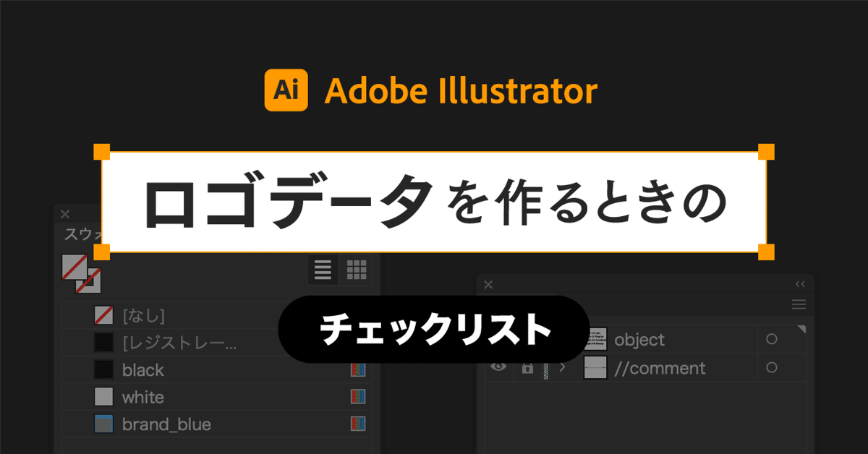Select the [レジストレー... registration swatch
This screenshot has width=868, height=454.
click(x=104, y=343)
